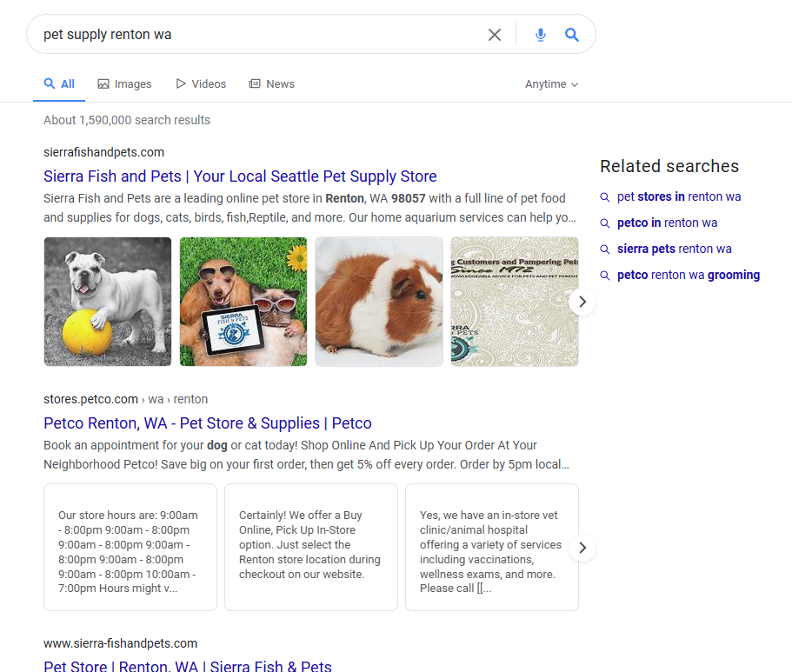Expand more Petco FAQ cards with arrow
This screenshot has width=792, height=672.
coord(582,548)
